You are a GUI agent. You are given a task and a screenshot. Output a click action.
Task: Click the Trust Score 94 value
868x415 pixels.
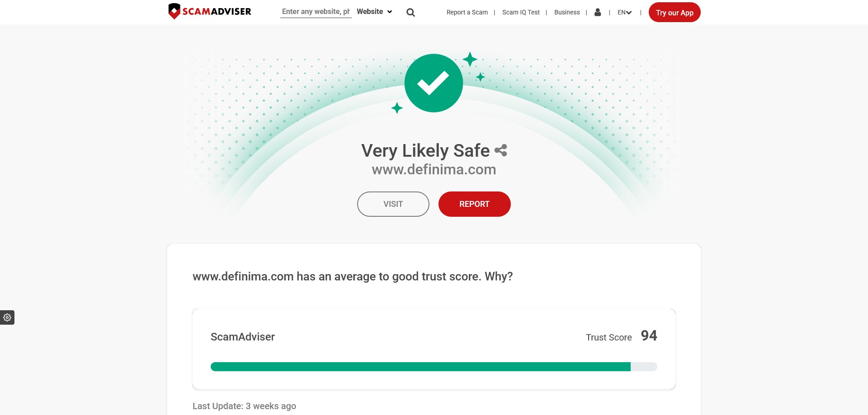(649, 336)
